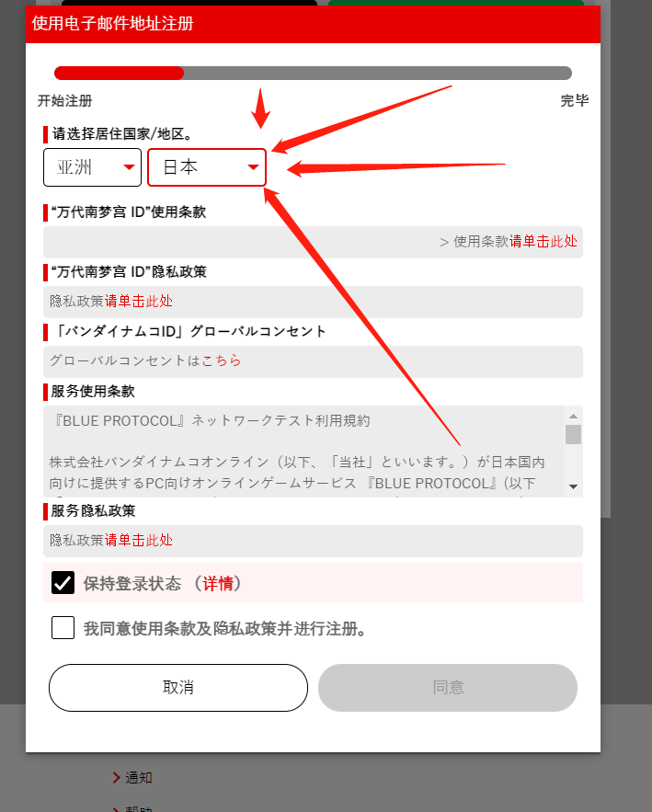Click the BLUE PROTOCOL terms text area
Viewport: 652px width, 812px height.
[x=304, y=452]
